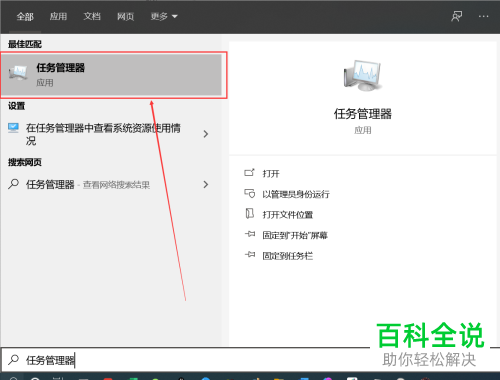Image resolution: width=500 pixels, height=380 pixels.
Task: Expand chevron next to web search result
Action: click(x=206, y=184)
